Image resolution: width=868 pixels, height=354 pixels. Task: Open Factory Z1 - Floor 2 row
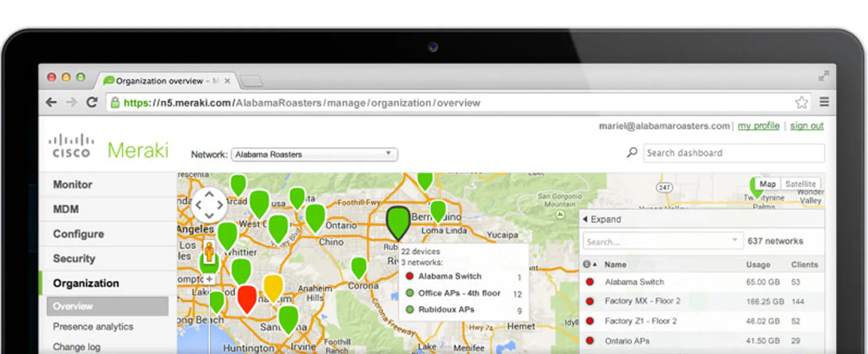641,321
